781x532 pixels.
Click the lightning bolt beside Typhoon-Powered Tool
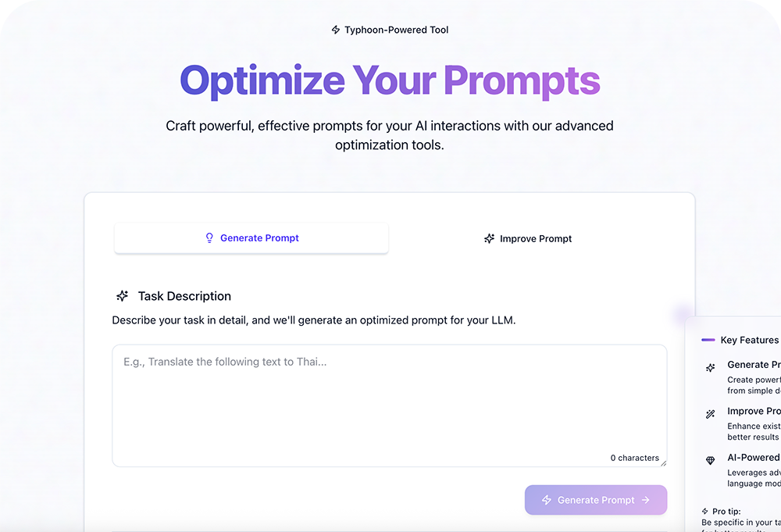coord(336,30)
